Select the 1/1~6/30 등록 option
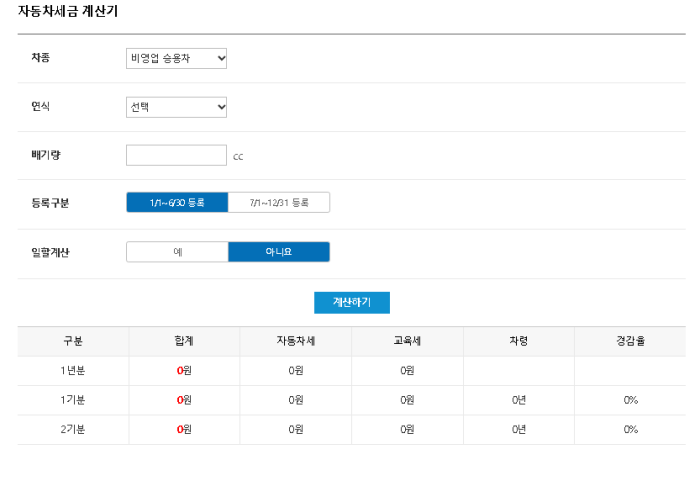The width and height of the screenshot is (700, 481). [177, 202]
